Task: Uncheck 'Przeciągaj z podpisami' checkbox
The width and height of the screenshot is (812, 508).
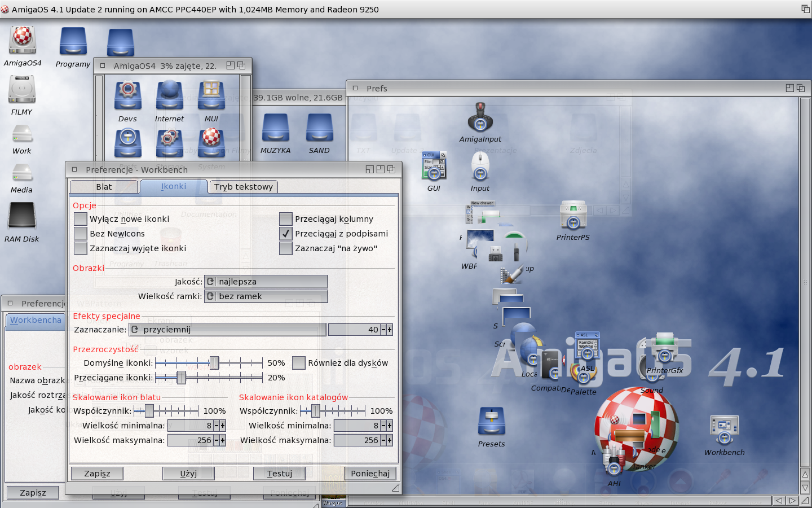Action: tap(286, 234)
